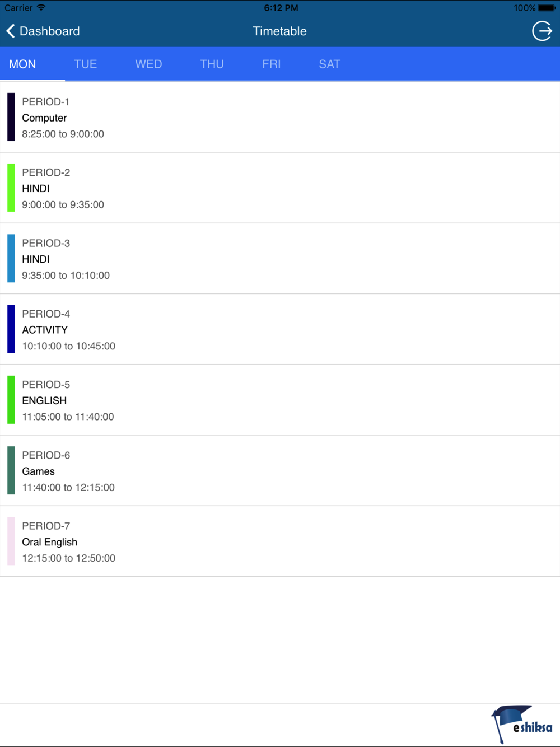Screen dimensions: 560x747
Task: Tap the eShiksa graduation cap logo
Action: coord(522,724)
